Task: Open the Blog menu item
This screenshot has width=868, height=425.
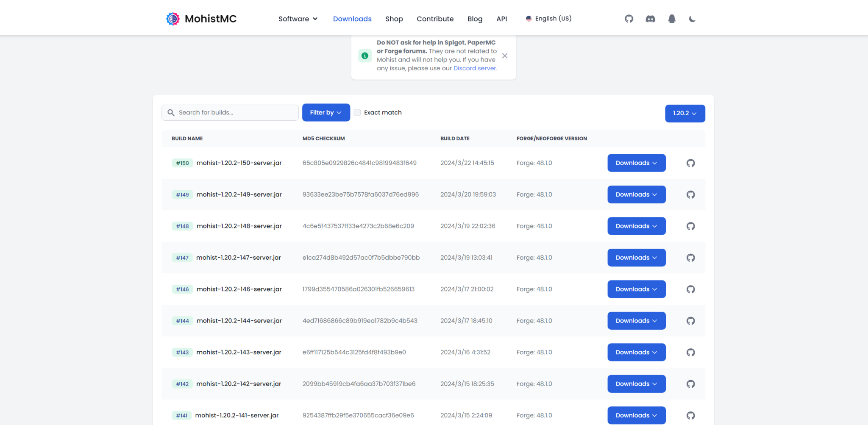Action: pyautogui.click(x=475, y=19)
